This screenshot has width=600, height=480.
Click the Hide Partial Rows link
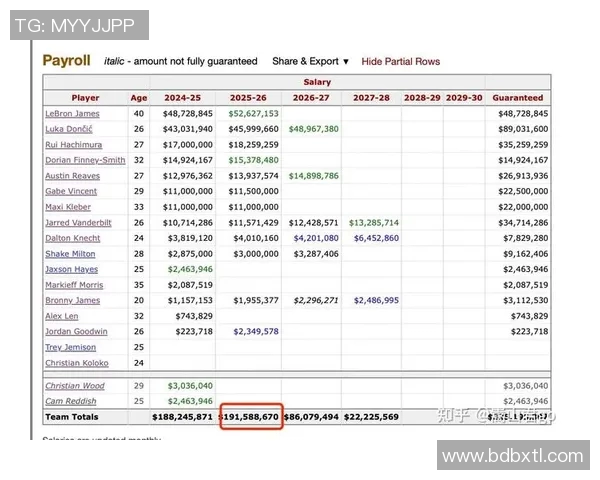(400, 61)
